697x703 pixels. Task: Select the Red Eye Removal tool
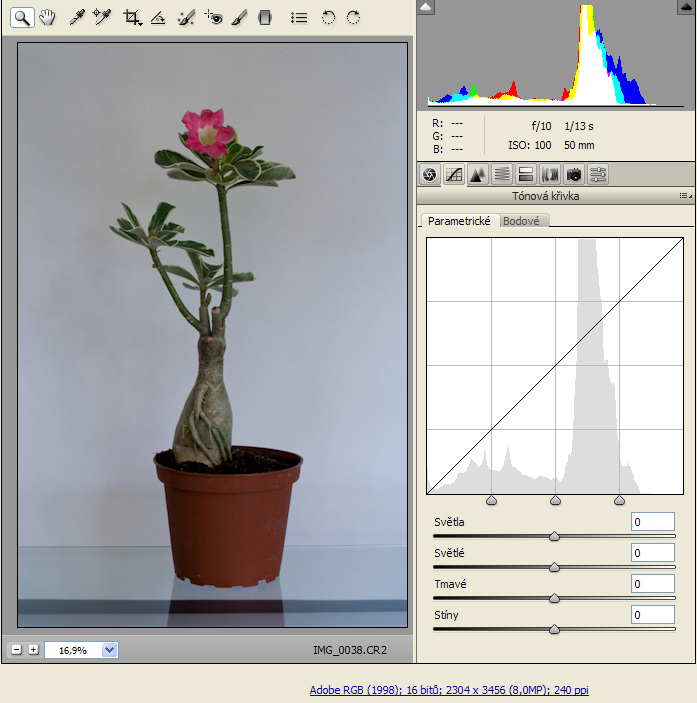point(213,18)
